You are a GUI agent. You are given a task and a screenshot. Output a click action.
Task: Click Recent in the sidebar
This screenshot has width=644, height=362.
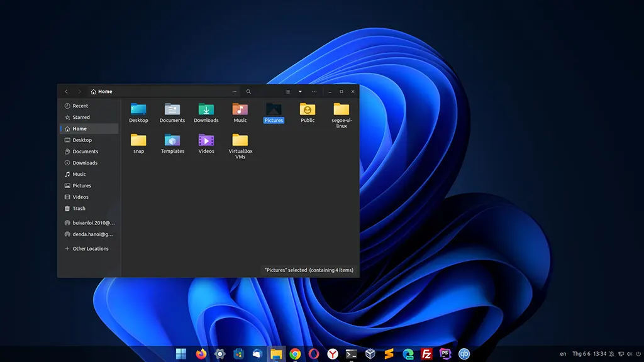79,106
